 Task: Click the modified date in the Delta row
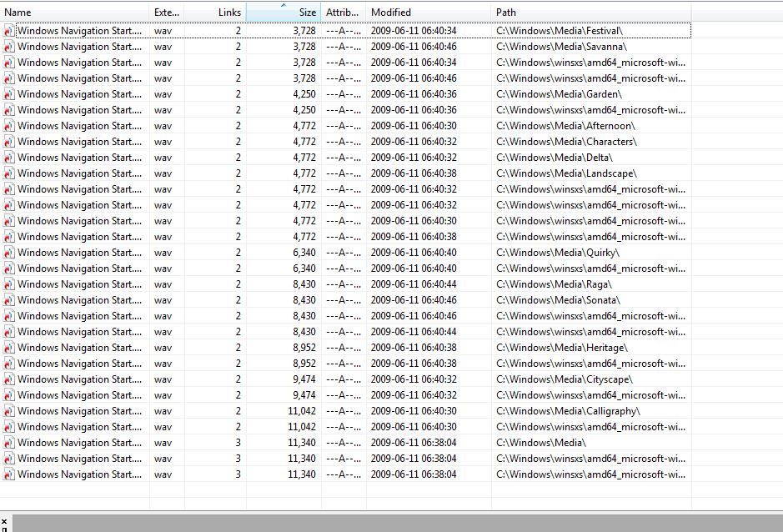[x=414, y=158]
